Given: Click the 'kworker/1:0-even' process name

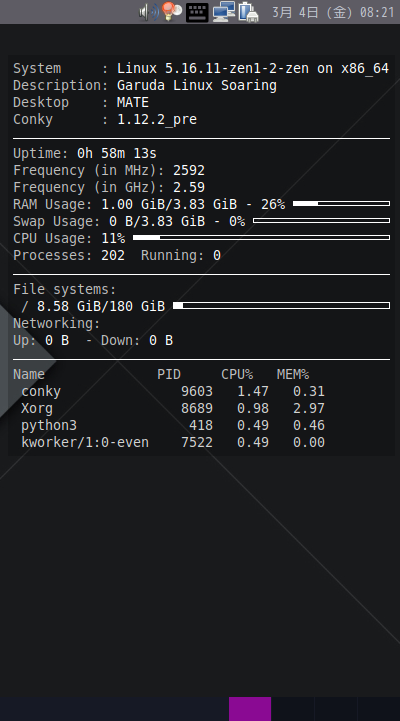Looking at the screenshot, I should [85, 442].
